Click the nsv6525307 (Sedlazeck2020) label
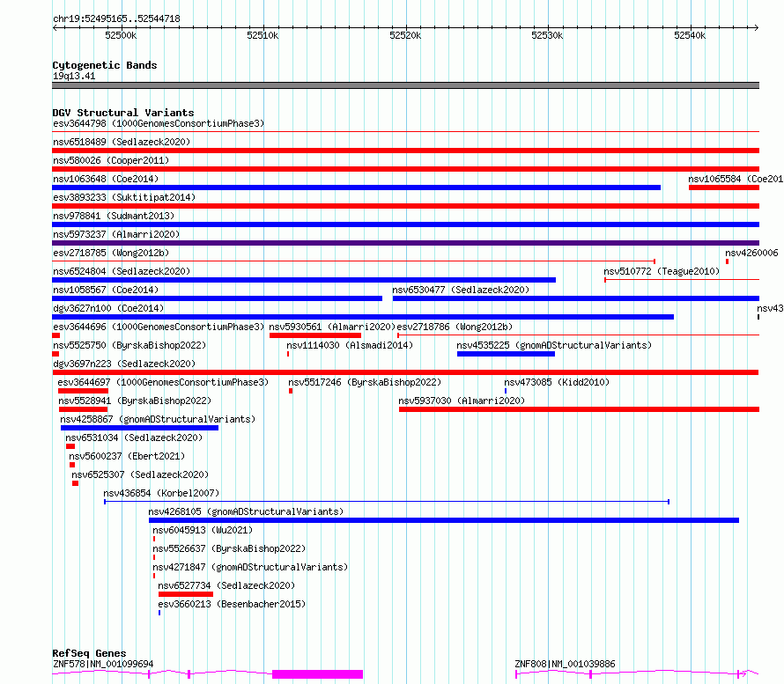Viewport: 784px width, 684px height. (x=140, y=474)
